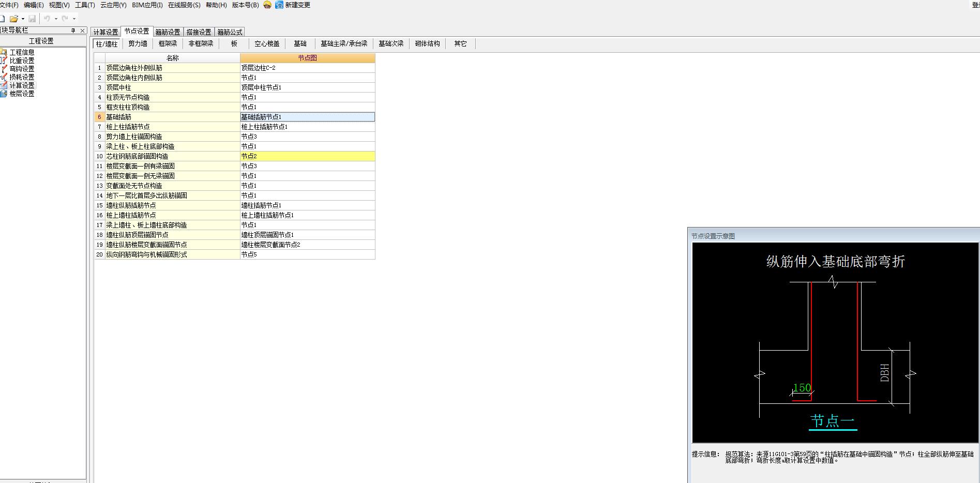Select the 顶层中柱节点1 cell
This screenshot has width=980, height=483.
(307, 87)
